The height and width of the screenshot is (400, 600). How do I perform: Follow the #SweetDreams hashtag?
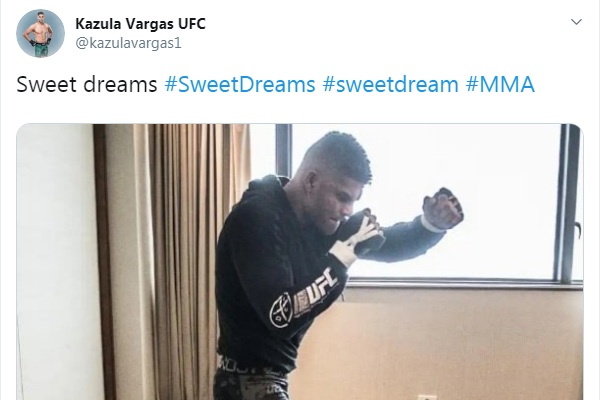click(240, 84)
